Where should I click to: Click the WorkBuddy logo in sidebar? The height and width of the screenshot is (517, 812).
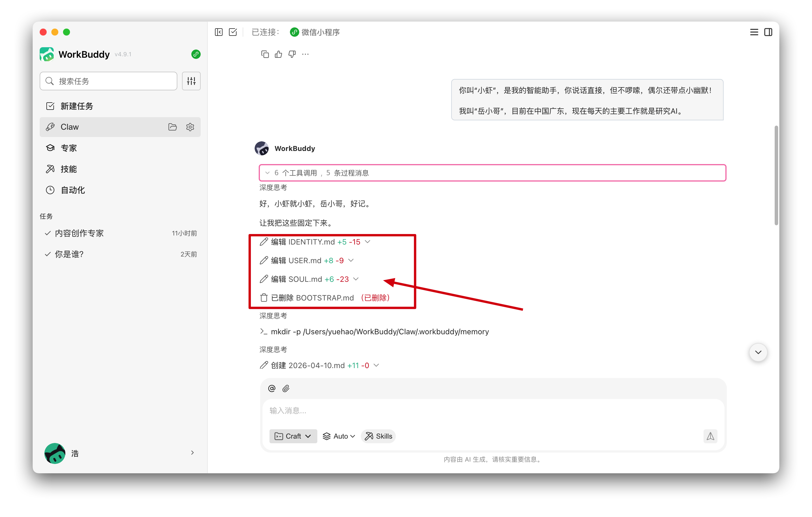47,54
